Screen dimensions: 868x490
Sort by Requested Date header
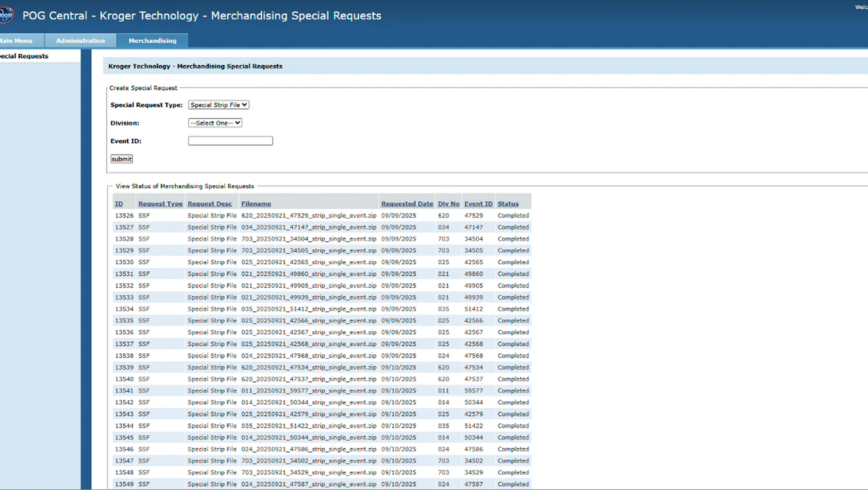(407, 204)
